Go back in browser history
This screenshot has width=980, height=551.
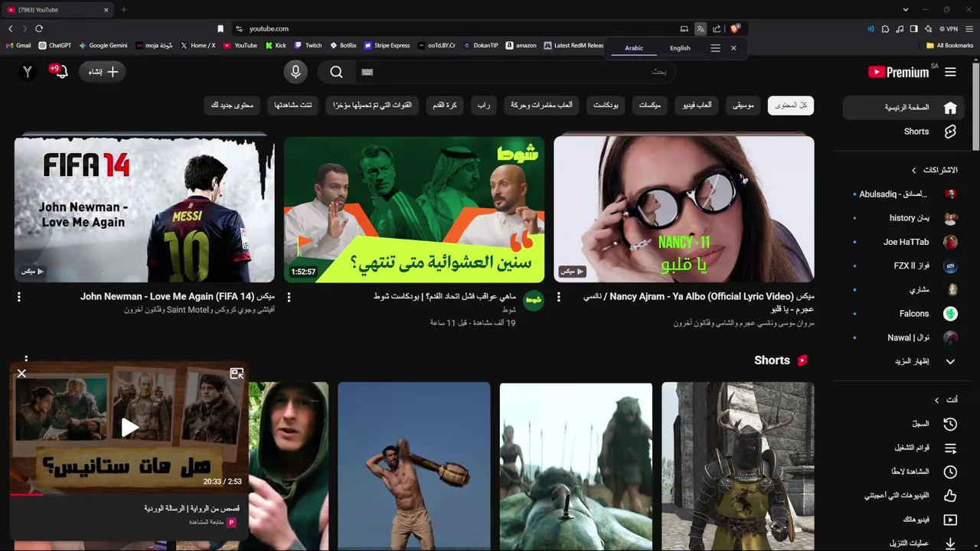[x=11, y=28]
